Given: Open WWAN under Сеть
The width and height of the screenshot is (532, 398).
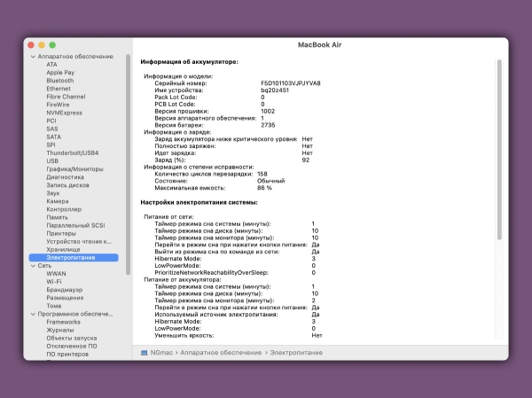Looking at the screenshot, I should pyautogui.click(x=57, y=274).
